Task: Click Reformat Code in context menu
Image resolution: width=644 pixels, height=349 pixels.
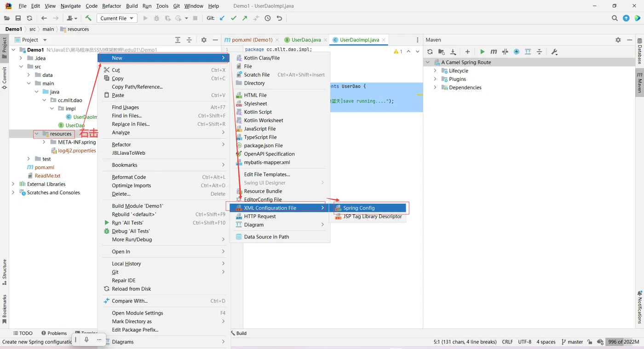Action: tap(164, 177)
